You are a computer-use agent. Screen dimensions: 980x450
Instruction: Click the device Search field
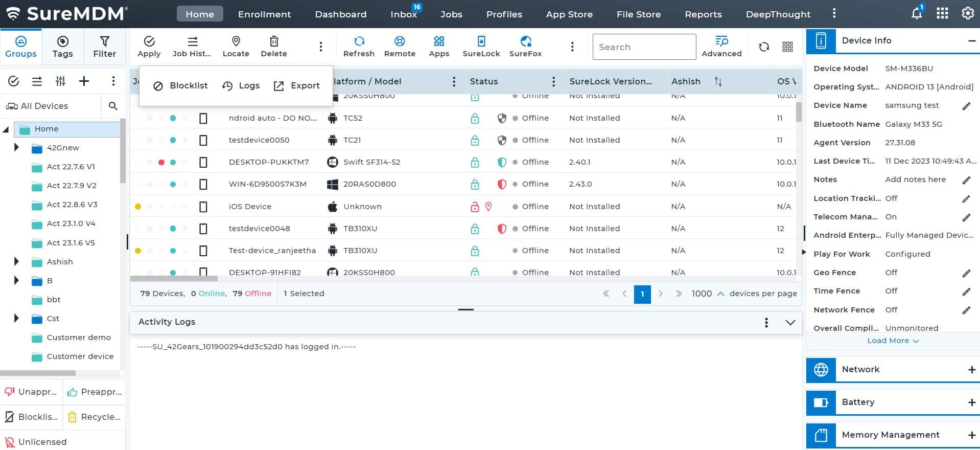tap(644, 47)
